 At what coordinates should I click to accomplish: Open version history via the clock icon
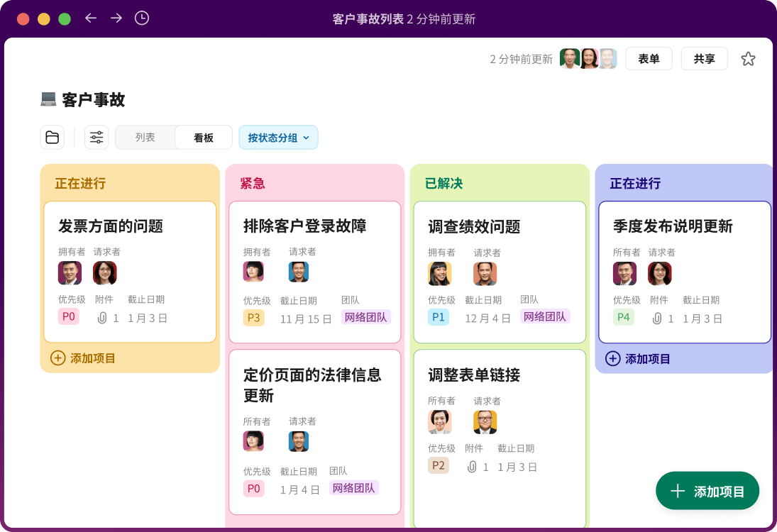[x=141, y=18]
